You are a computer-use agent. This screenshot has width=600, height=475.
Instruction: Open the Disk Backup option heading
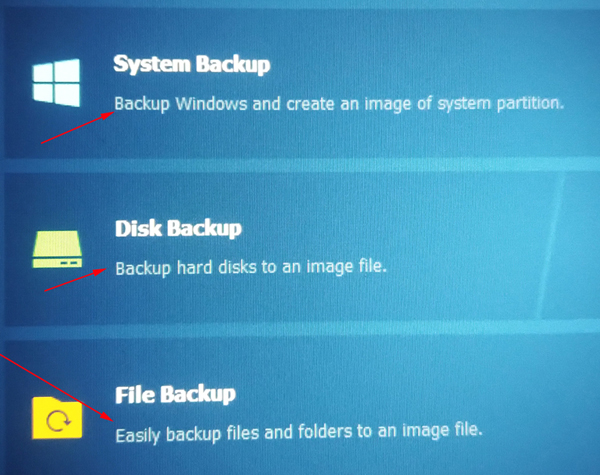tap(178, 229)
